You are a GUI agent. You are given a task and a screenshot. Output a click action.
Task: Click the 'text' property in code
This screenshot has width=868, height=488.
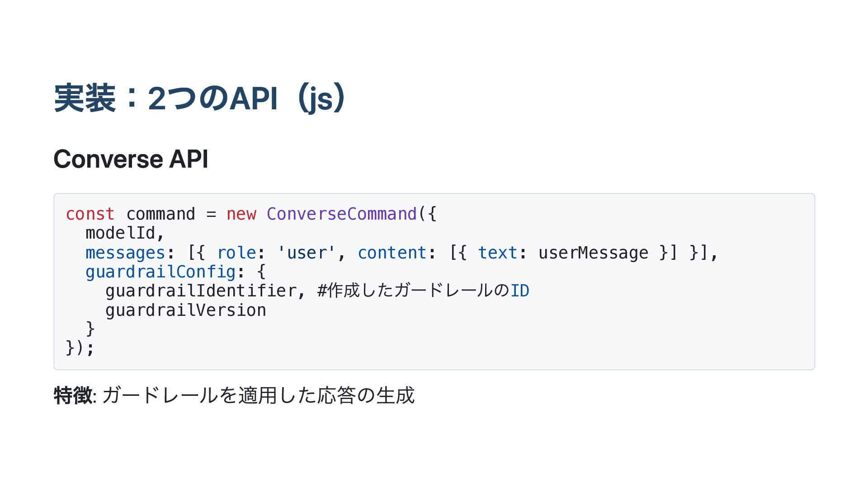coord(497,253)
